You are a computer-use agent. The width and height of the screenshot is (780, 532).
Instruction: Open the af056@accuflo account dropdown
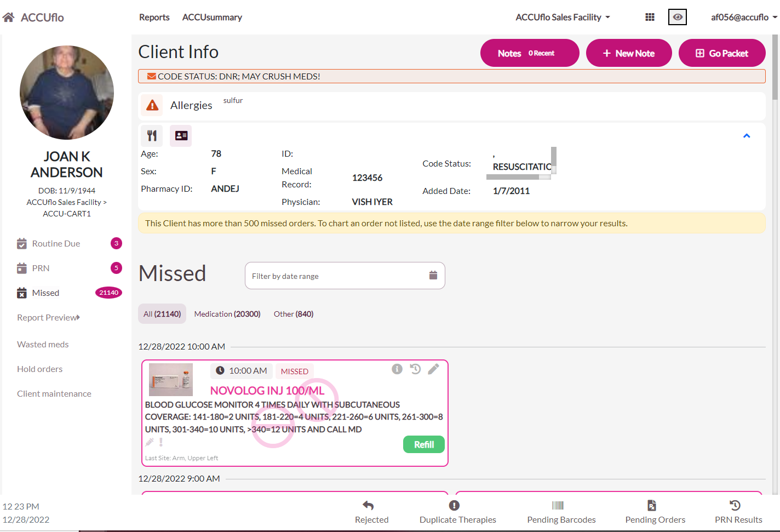pyautogui.click(x=744, y=17)
